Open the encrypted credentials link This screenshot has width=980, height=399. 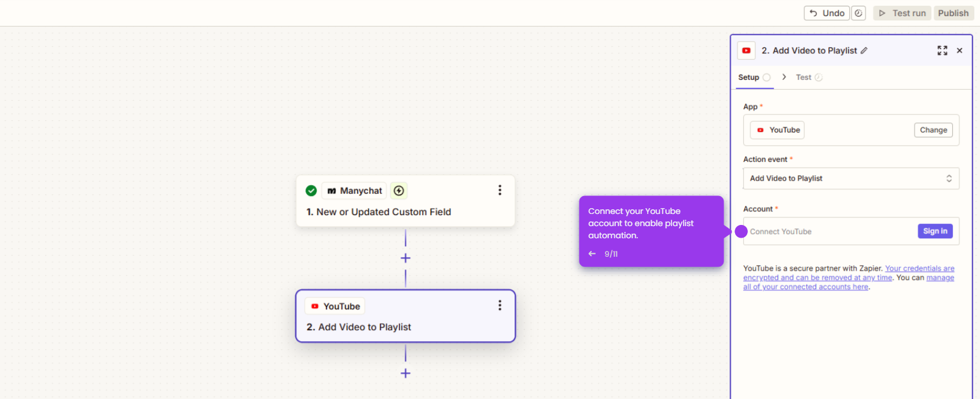click(849, 273)
